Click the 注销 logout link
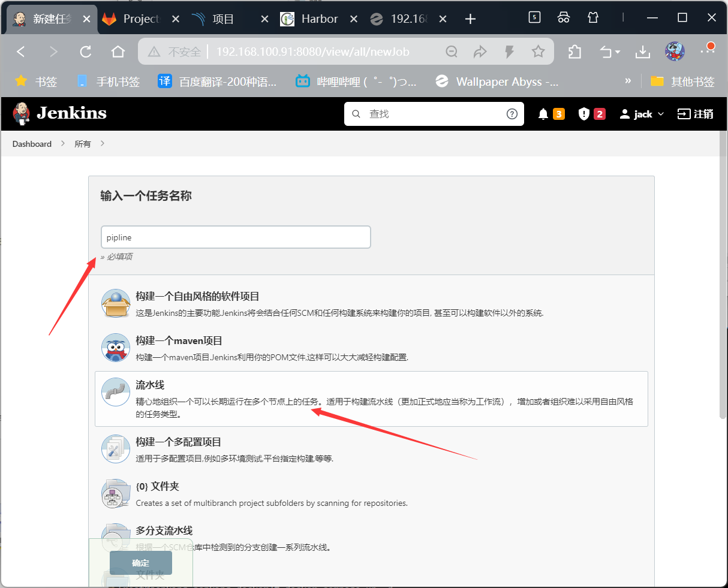The width and height of the screenshot is (728, 588). pyautogui.click(x=695, y=114)
